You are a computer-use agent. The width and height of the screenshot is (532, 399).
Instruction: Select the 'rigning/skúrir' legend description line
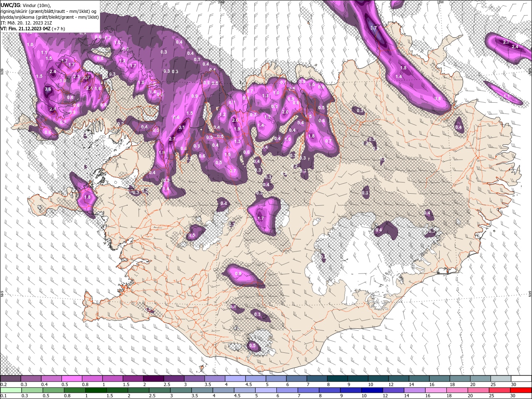click(49, 11)
